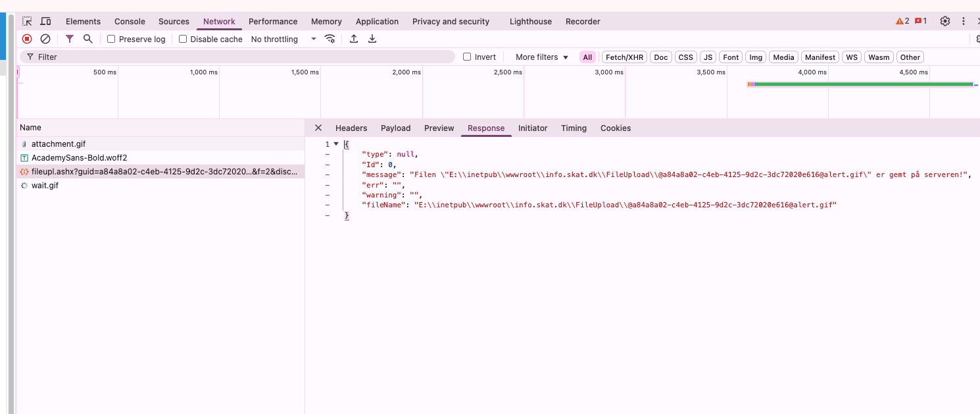This screenshot has width=980, height=414.
Task: Open network conditions wifi icon
Action: coord(330,39)
